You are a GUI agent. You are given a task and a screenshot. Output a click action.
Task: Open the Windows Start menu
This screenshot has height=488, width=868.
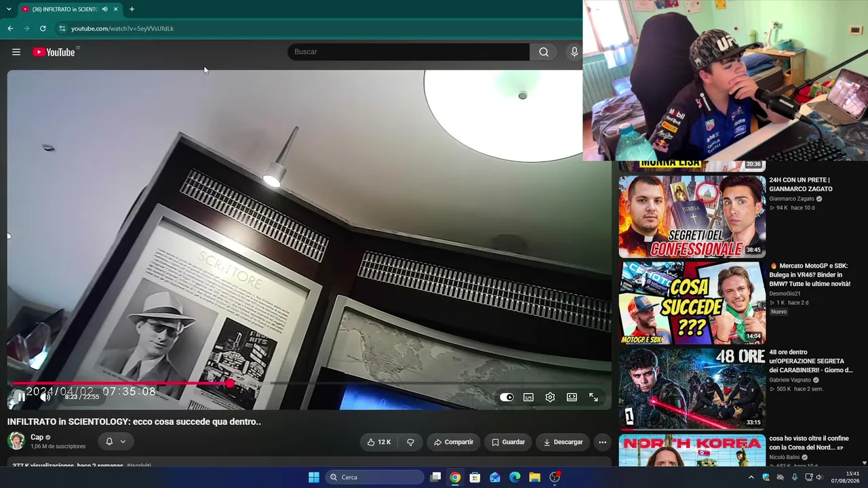(314, 477)
